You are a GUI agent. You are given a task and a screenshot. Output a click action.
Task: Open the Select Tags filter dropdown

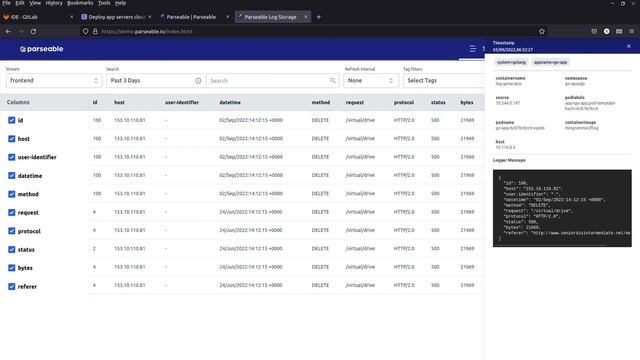coord(444,81)
